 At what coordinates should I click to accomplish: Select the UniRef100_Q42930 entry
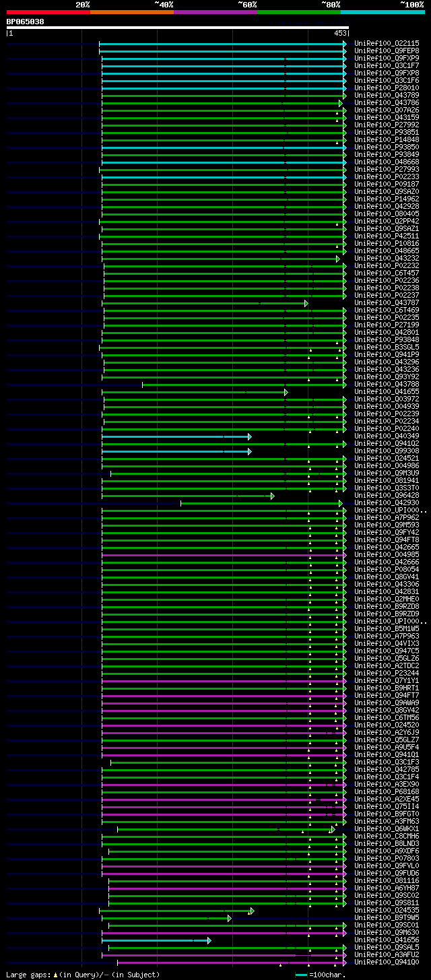click(x=387, y=503)
